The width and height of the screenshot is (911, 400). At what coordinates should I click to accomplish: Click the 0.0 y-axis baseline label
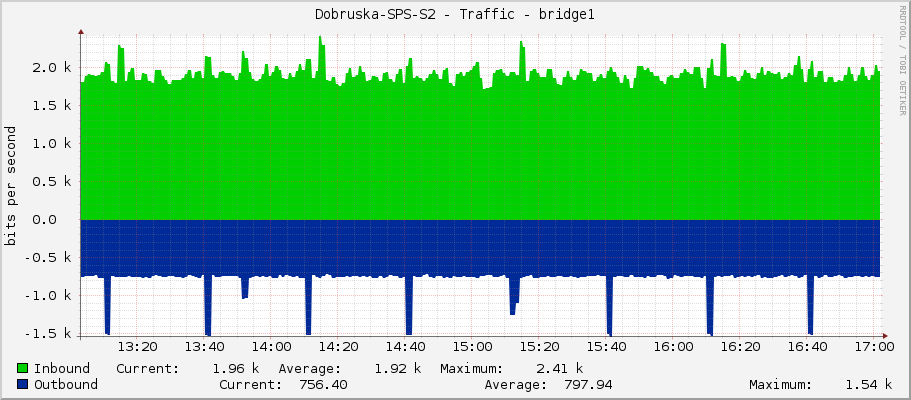click(x=56, y=219)
